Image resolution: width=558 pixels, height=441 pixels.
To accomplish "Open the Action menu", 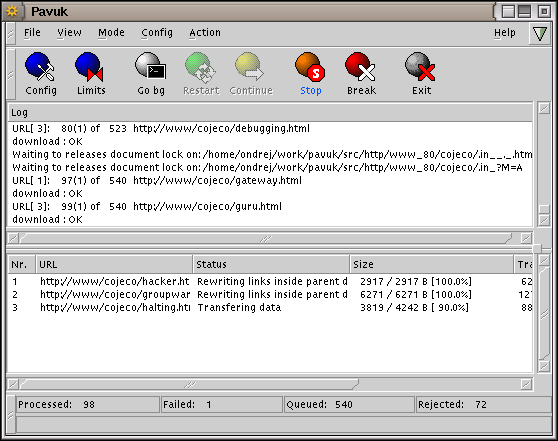I will click(x=205, y=33).
